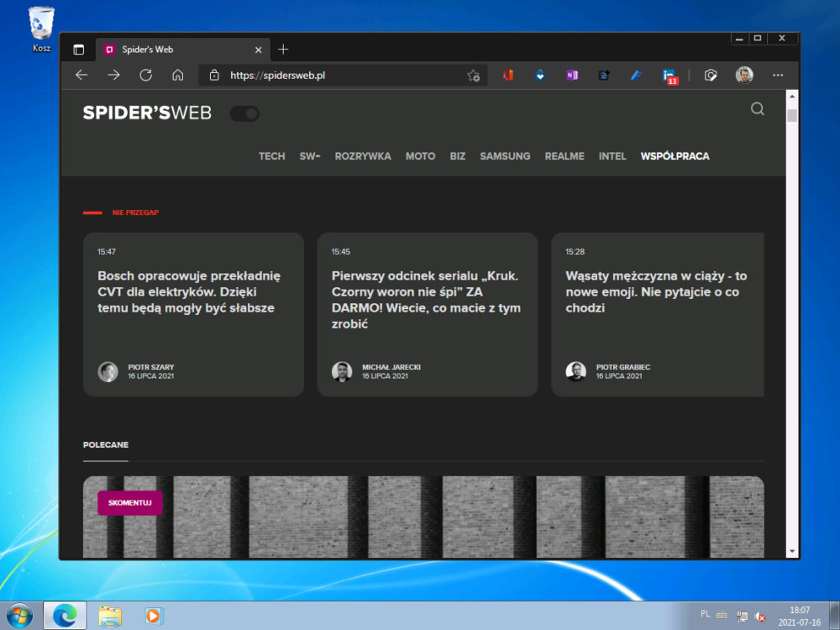This screenshot has height=630, width=840.
Task: Open the SAMSUNG section
Action: tap(505, 156)
